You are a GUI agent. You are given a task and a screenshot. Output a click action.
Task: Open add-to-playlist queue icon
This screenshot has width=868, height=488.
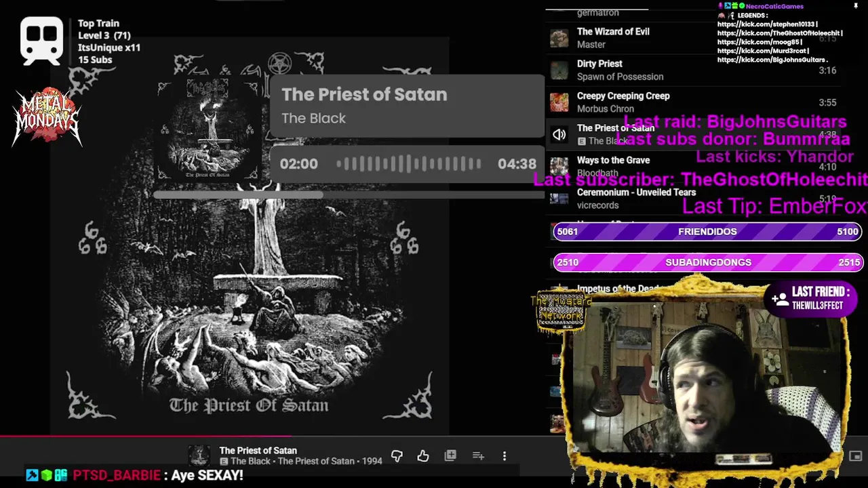[x=478, y=456]
